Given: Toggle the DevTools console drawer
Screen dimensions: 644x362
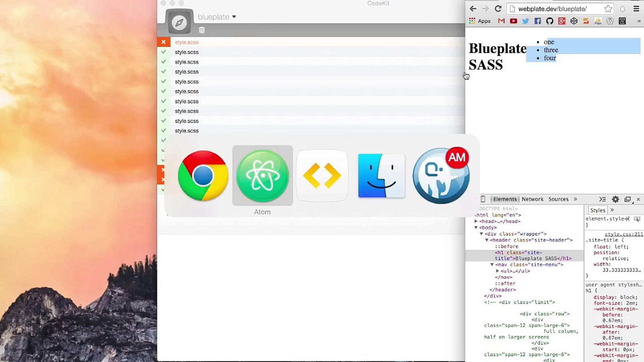Looking at the screenshot, I should point(602,199).
